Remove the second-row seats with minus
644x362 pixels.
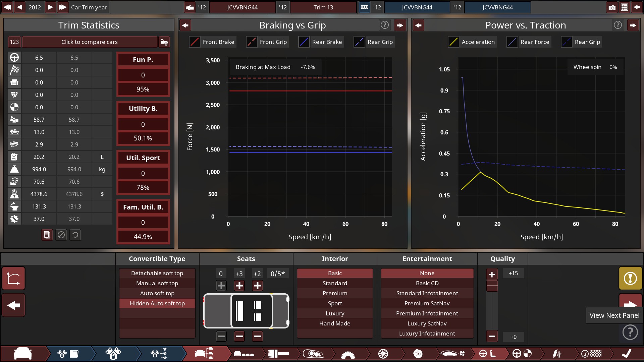point(239,336)
